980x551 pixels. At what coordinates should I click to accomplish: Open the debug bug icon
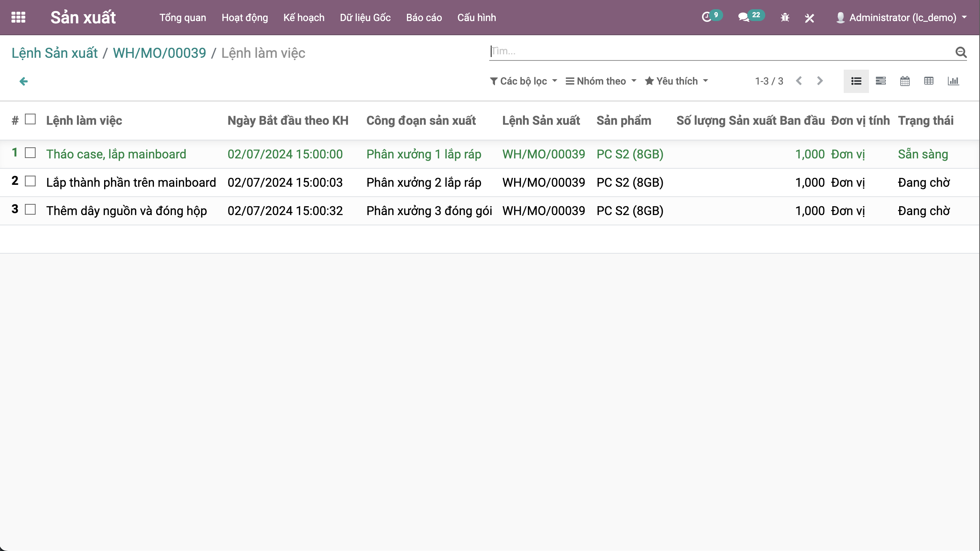pyautogui.click(x=785, y=18)
